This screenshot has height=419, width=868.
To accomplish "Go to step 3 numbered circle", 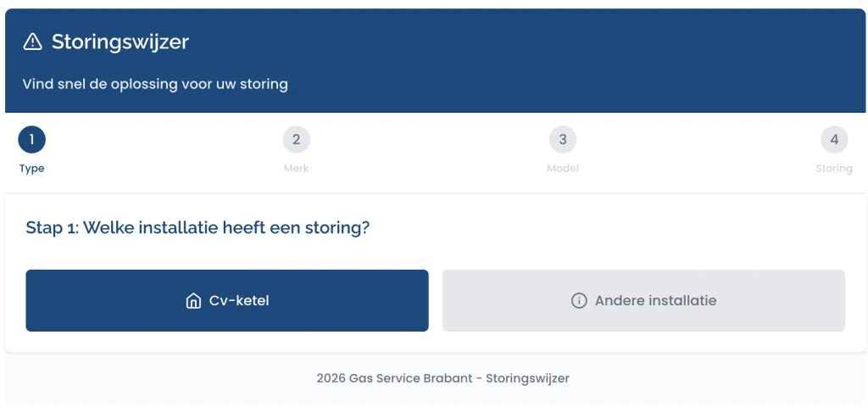I will [x=562, y=139].
